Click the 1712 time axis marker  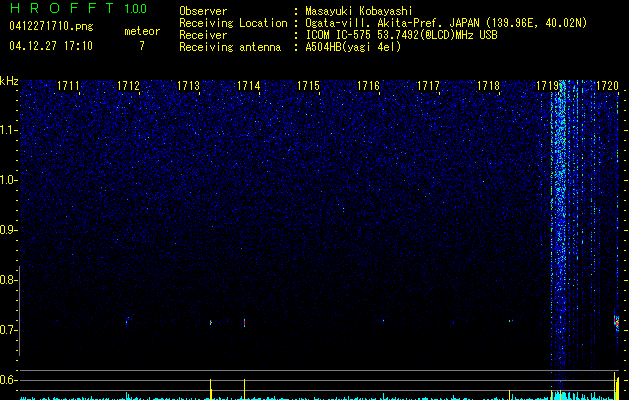coord(128,86)
